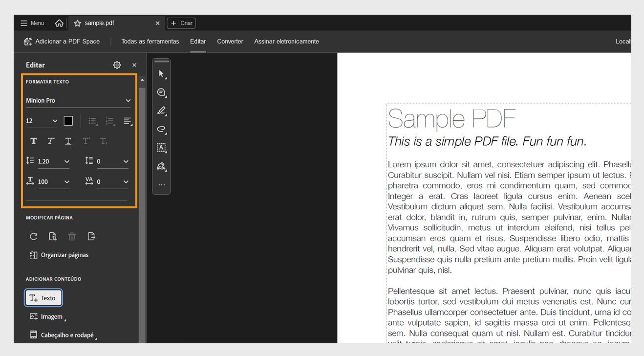Image resolution: width=644 pixels, height=356 pixels.
Task: Switch to the Converter tab
Action: [230, 42]
